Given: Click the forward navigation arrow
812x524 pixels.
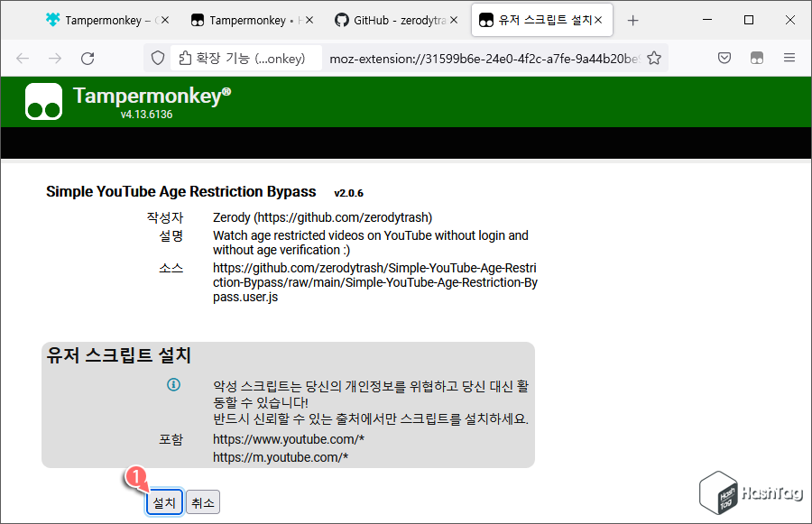Looking at the screenshot, I should coord(54,57).
